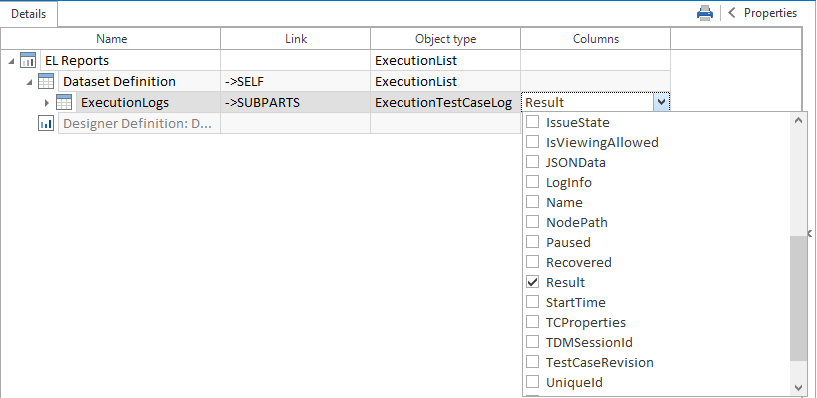Enable the StartTime checkbox

(x=533, y=302)
